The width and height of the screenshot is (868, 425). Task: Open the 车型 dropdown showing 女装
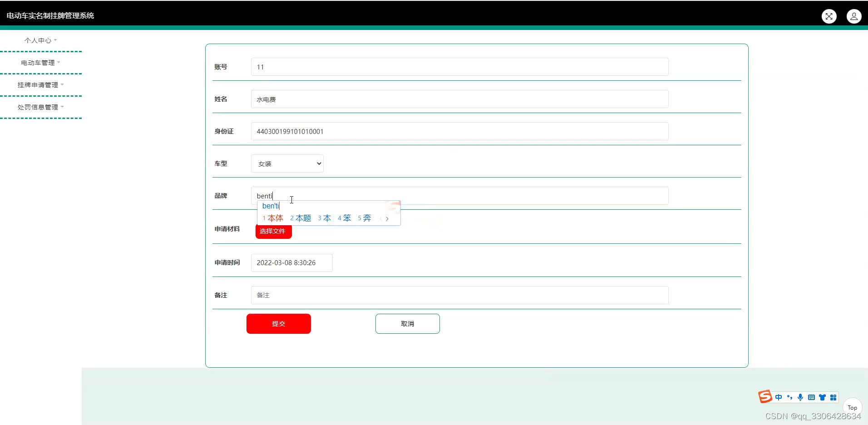[287, 163]
